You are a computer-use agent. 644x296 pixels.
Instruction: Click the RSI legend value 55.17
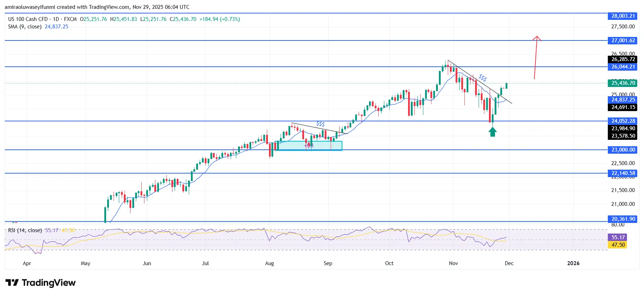[52, 230]
